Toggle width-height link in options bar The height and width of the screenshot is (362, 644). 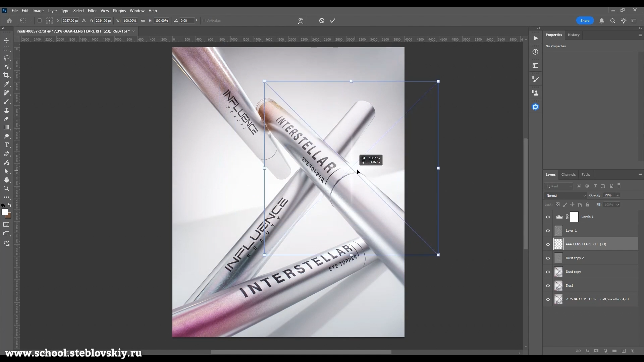[143, 21]
